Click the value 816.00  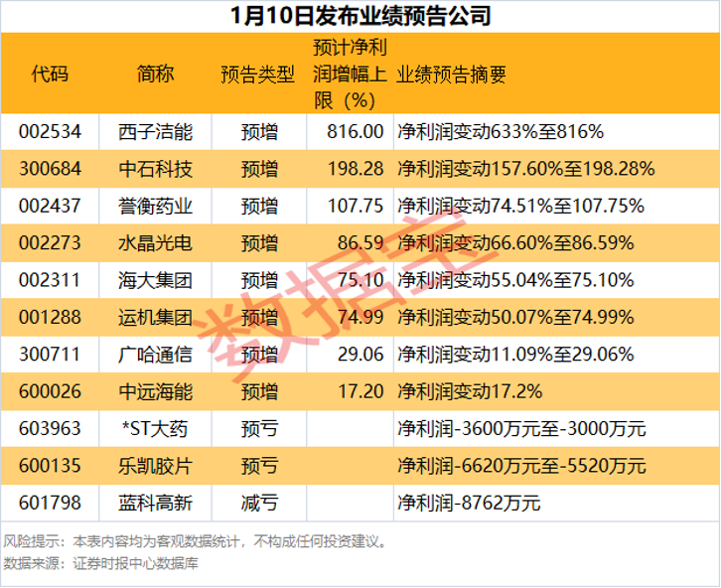[355, 131]
